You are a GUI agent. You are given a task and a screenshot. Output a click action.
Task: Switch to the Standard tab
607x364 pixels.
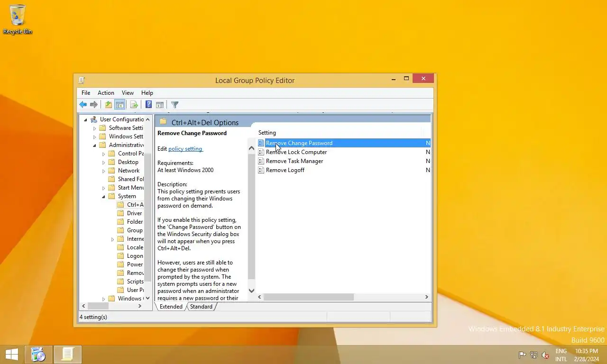click(201, 307)
